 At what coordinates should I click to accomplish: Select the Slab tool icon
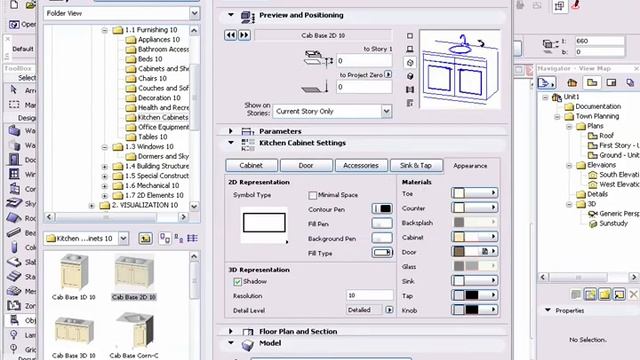14,262
